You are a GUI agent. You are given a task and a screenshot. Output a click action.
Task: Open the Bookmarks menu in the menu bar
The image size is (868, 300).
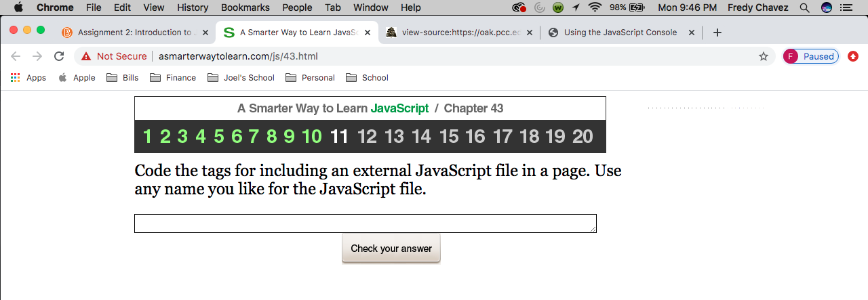tap(245, 7)
